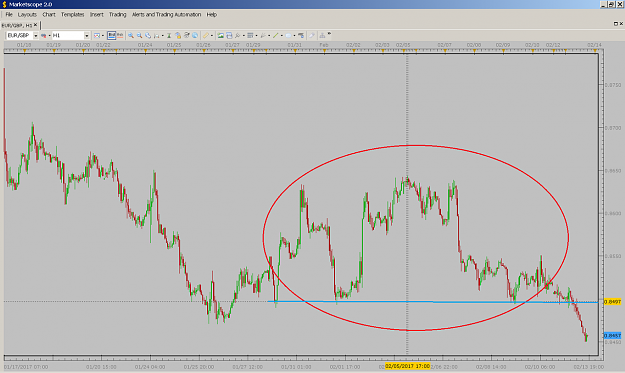Click the 0.8750 price axis label
Viewport: 625px width, 373px height.
(x=613, y=85)
